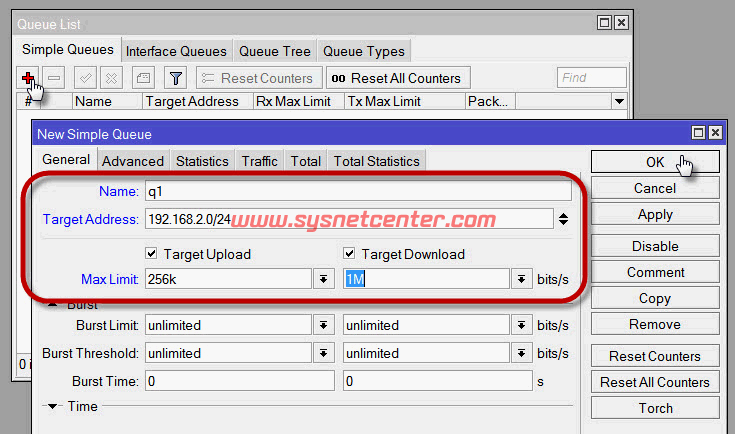
Task: Open download Max Limit dropdown
Action: (521, 280)
